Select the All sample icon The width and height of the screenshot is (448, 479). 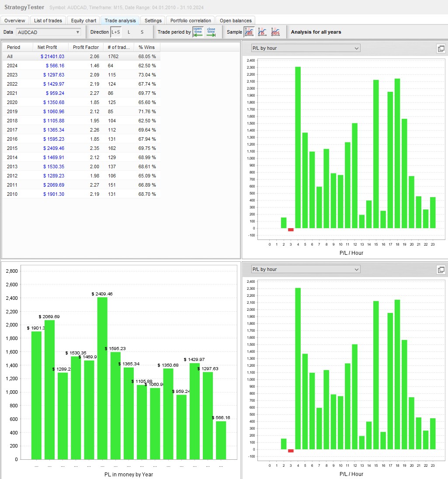pos(249,32)
